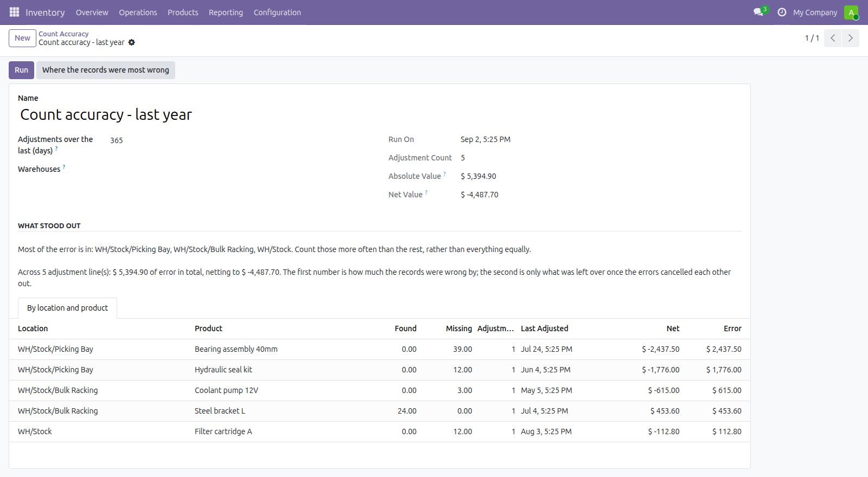
Task: Switch company via My Company
Action: coord(815,12)
